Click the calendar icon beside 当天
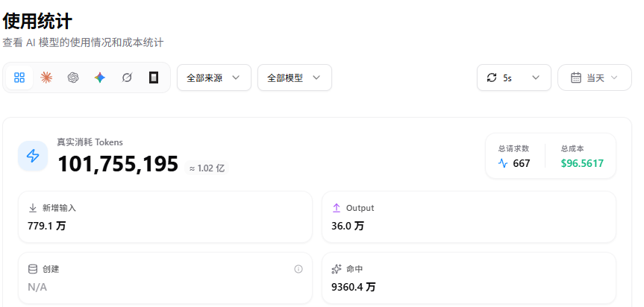644x307 pixels. pos(576,77)
